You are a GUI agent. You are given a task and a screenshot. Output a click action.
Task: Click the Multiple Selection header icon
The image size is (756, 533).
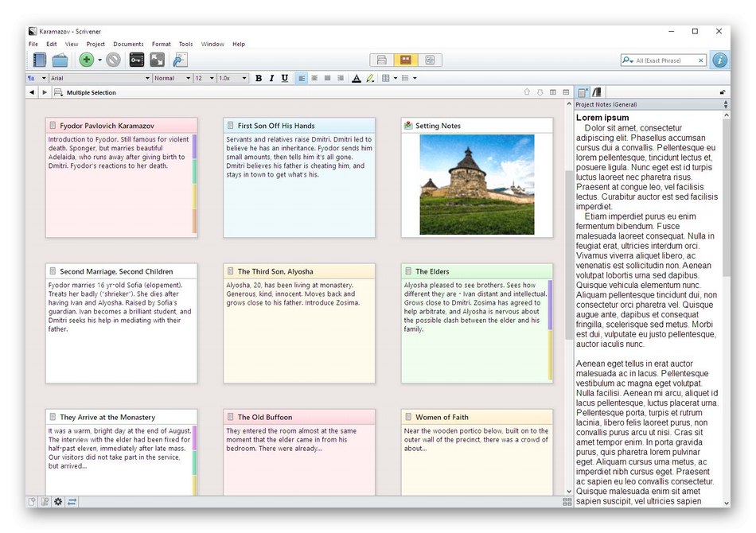click(58, 92)
